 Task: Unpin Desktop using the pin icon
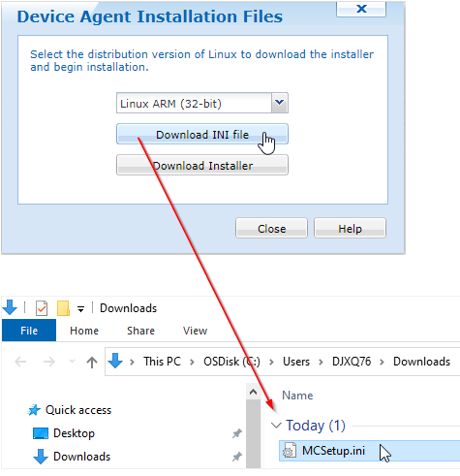237,433
